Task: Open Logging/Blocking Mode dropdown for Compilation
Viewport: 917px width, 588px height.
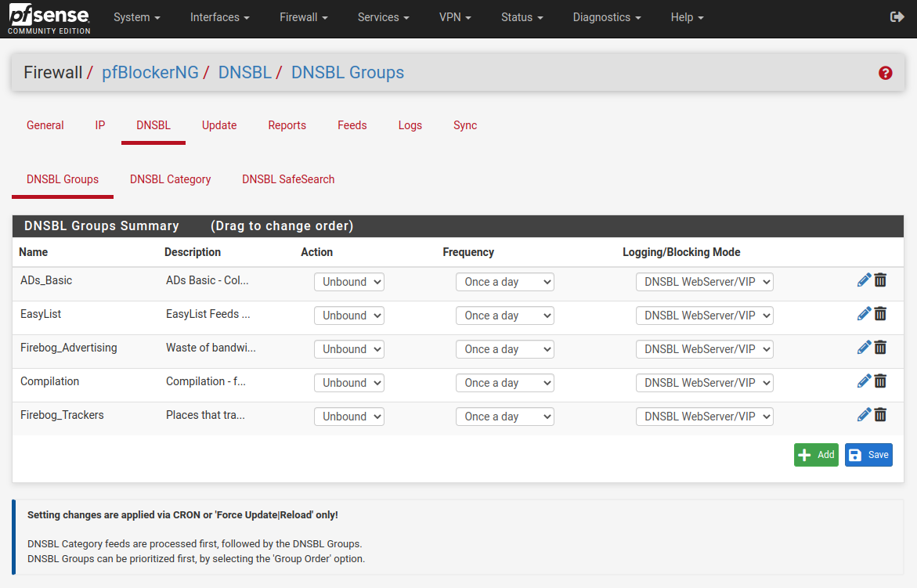Action: pos(705,383)
